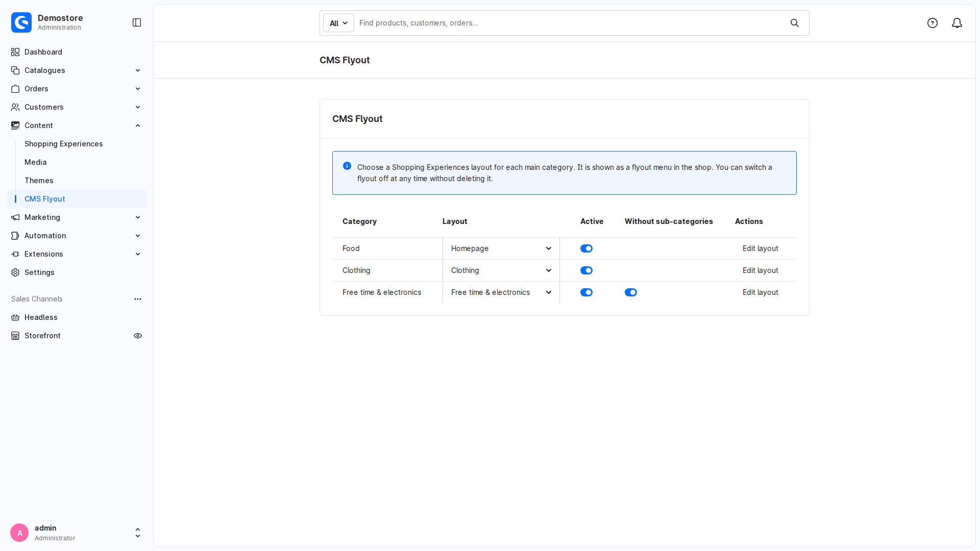This screenshot has height=551, width=980.
Task: Click the Storefront shop icon
Action: (15, 336)
